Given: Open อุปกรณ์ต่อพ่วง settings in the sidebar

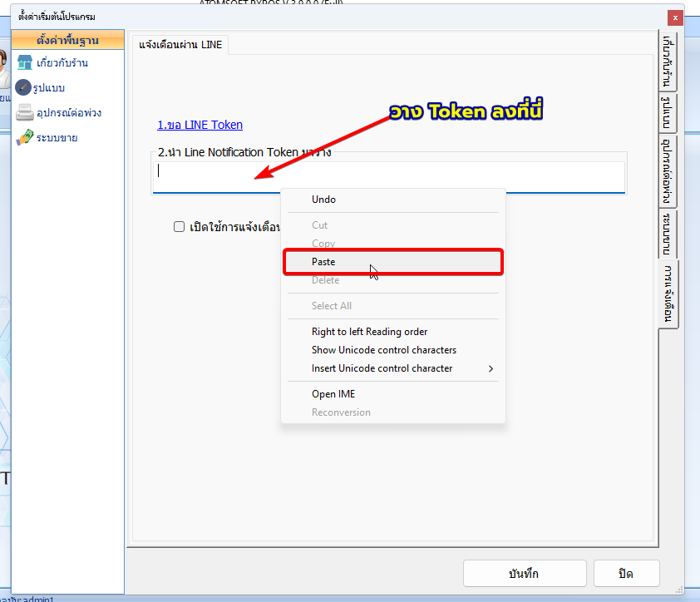Looking at the screenshot, I should tap(69, 113).
